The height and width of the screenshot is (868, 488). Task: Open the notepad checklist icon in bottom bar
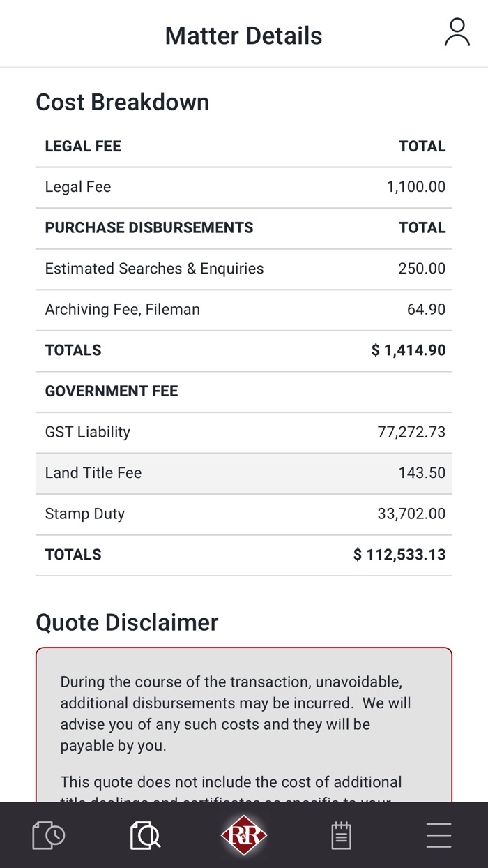341,835
